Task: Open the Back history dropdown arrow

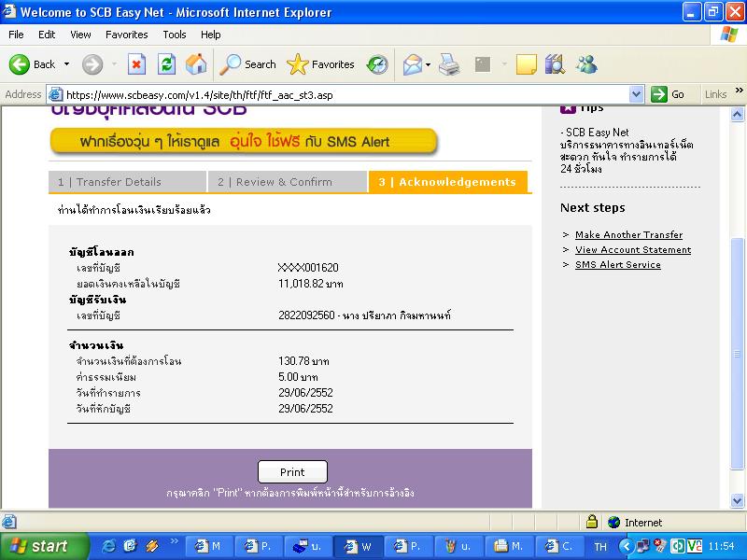Action: (x=66, y=64)
